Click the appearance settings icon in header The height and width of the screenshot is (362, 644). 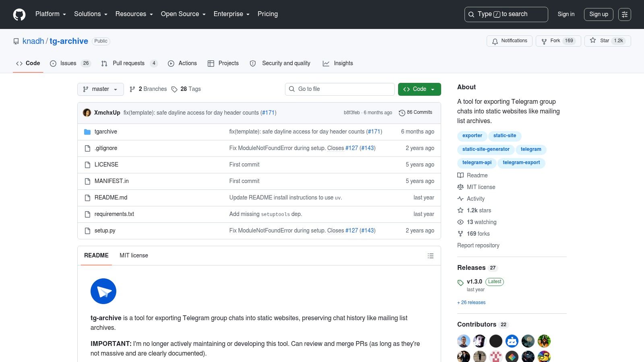pos(625,14)
